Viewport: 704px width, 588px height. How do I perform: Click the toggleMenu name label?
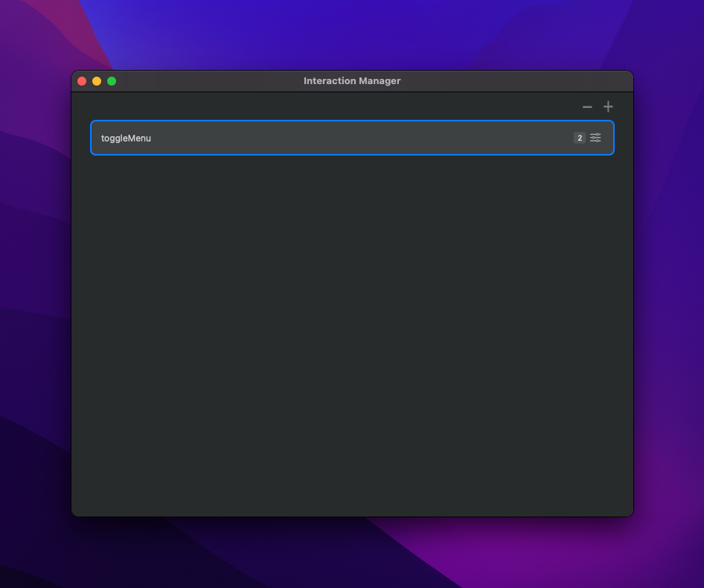click(x=126, y=138)
